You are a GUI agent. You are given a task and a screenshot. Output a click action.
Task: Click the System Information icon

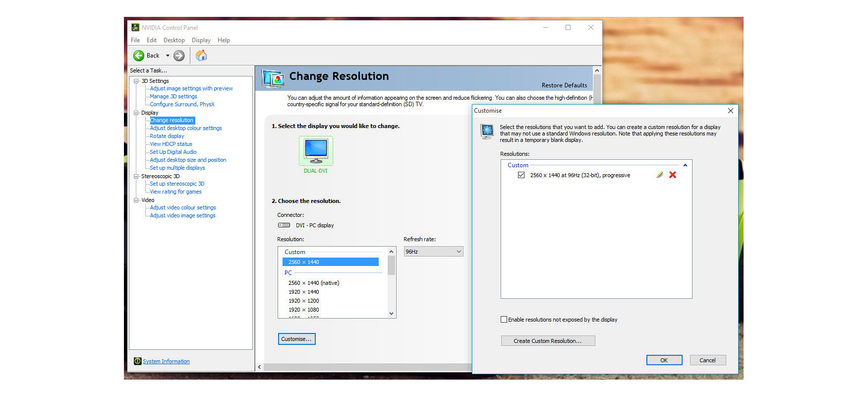137,361
